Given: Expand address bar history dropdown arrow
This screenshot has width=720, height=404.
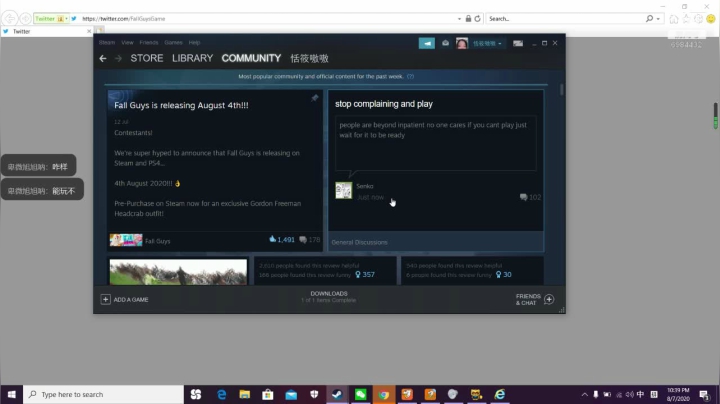Looking at the screenshot, I should click(459, 19).
